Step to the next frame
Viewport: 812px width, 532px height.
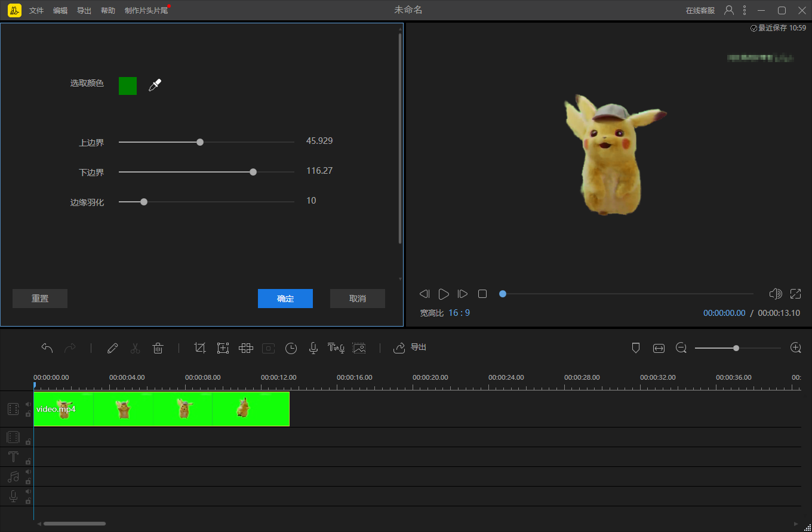pos(463,294)
